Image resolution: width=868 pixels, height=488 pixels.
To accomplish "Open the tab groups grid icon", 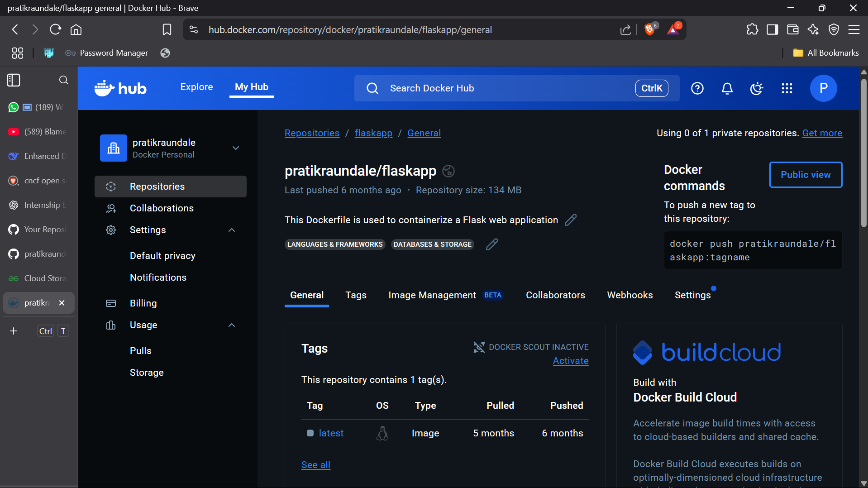I will pyautogui.click(x=17, y=53).
